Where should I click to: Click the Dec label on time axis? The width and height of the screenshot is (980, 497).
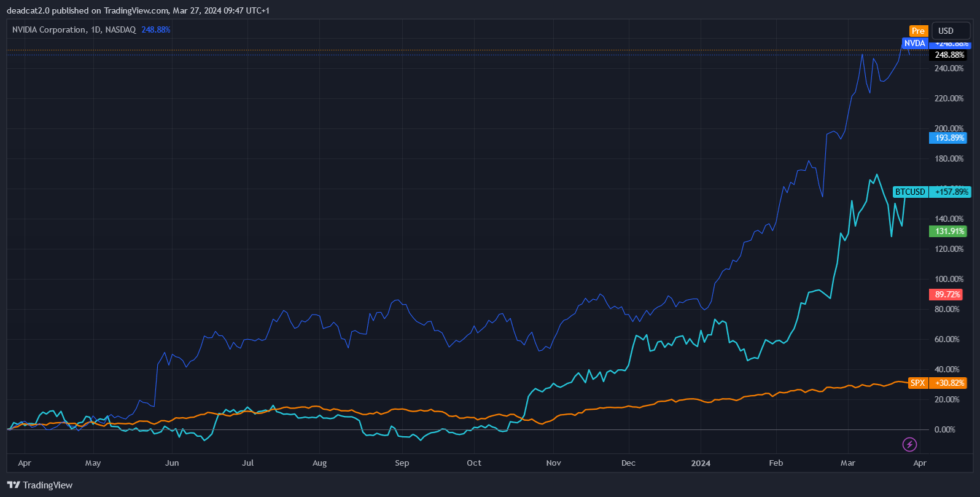click(628, 463)
